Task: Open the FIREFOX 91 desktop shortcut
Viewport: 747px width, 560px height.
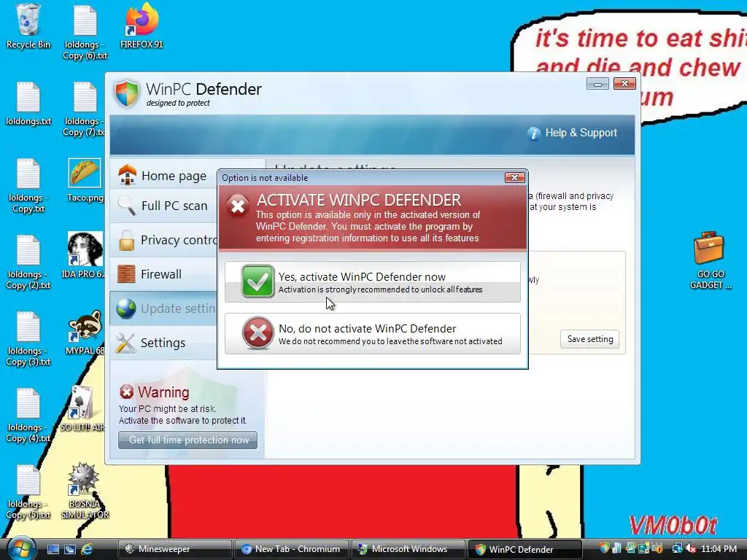Action: [x=142, y=26]
